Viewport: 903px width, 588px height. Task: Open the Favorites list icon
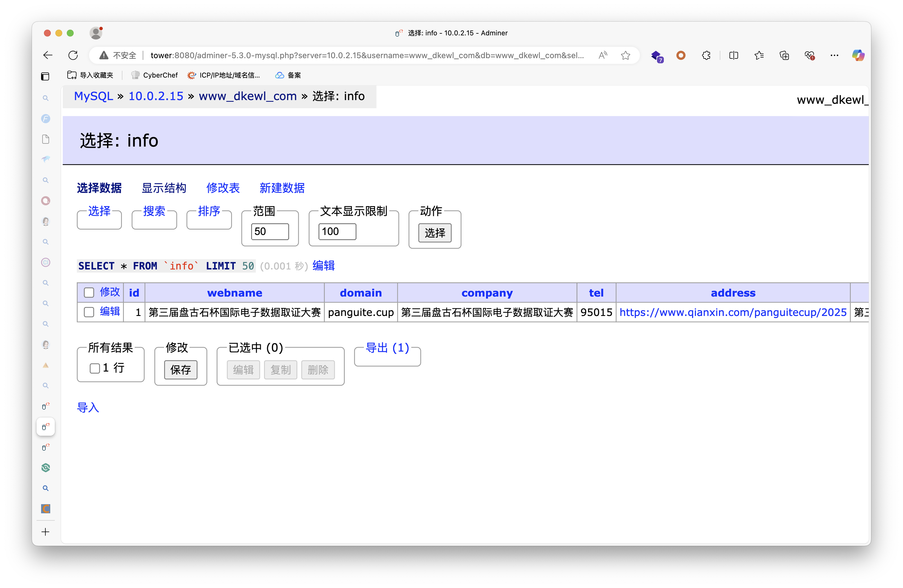tap(759, 55)
